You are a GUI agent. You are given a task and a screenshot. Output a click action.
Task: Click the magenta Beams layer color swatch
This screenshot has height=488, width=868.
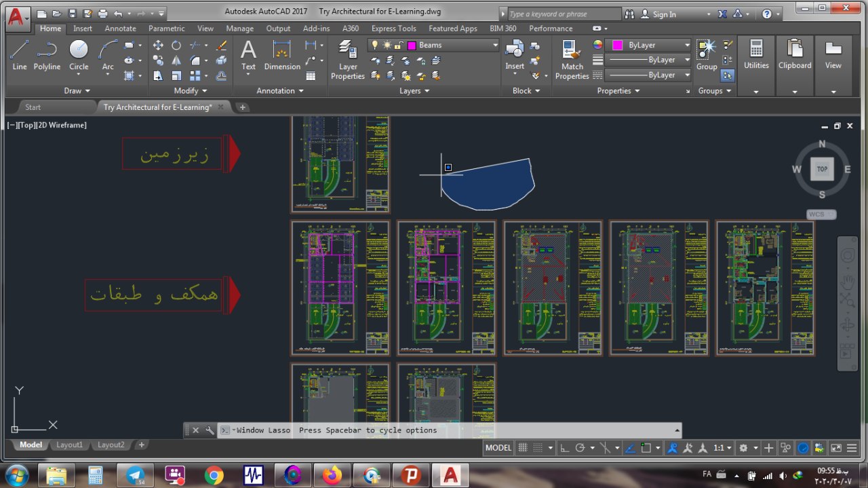point(412,45)
